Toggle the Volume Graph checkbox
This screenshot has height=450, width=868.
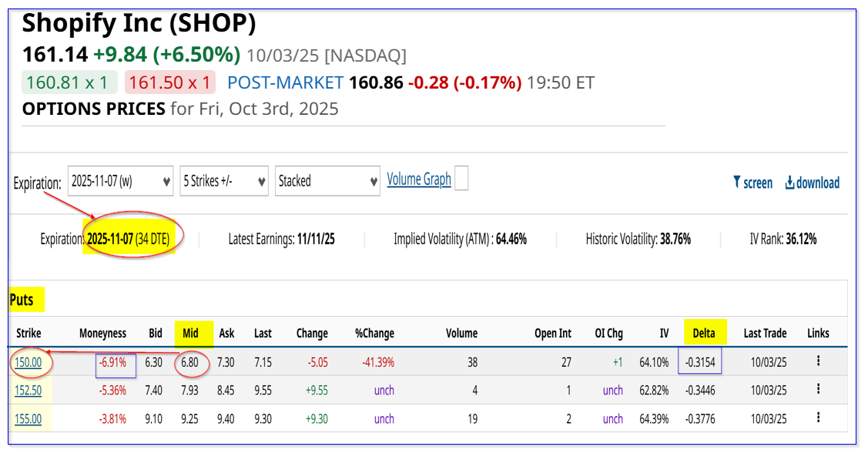pyautogui.click(x=461, y=179)
